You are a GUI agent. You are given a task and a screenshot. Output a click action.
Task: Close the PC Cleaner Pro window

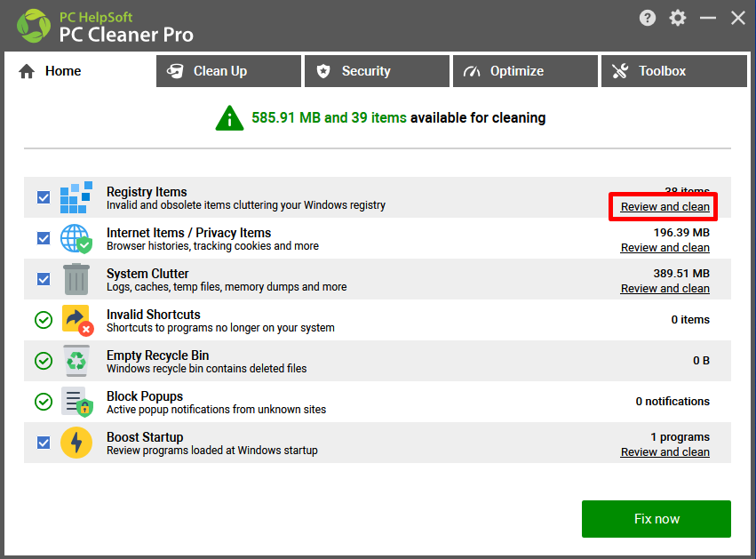737,19
